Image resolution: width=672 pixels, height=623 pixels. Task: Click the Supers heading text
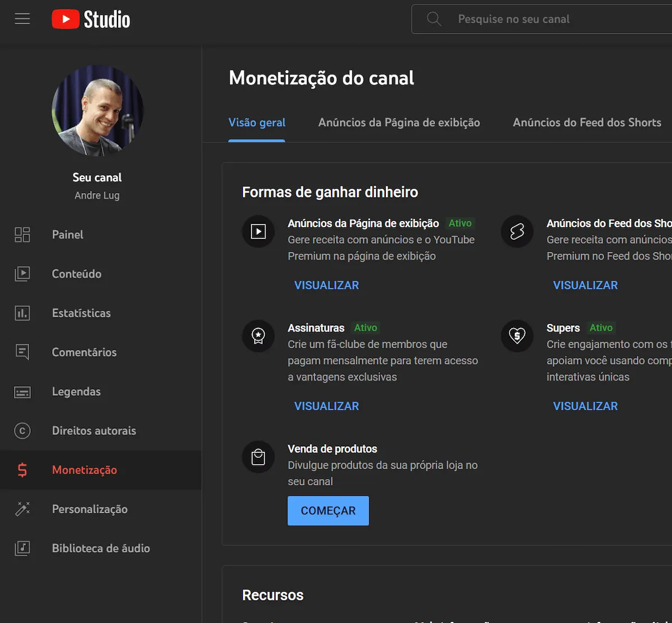point(563,328)
